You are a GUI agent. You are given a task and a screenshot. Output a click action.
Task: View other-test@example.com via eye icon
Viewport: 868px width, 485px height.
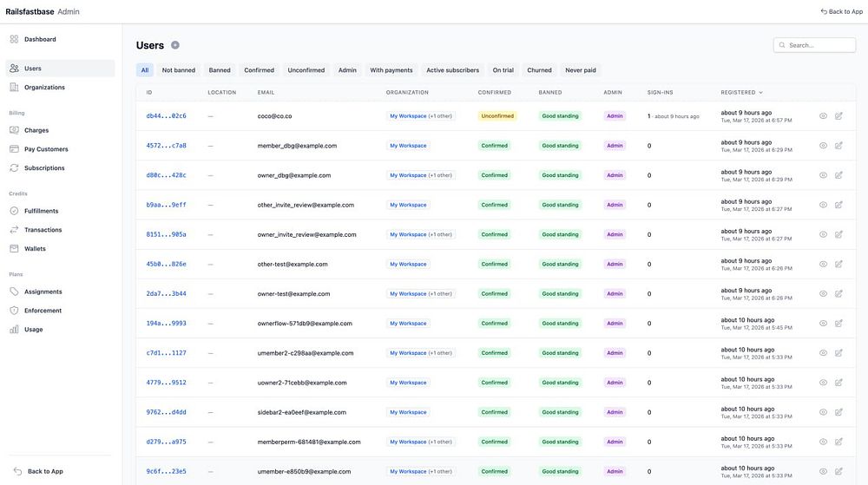(x=823, y=265)
